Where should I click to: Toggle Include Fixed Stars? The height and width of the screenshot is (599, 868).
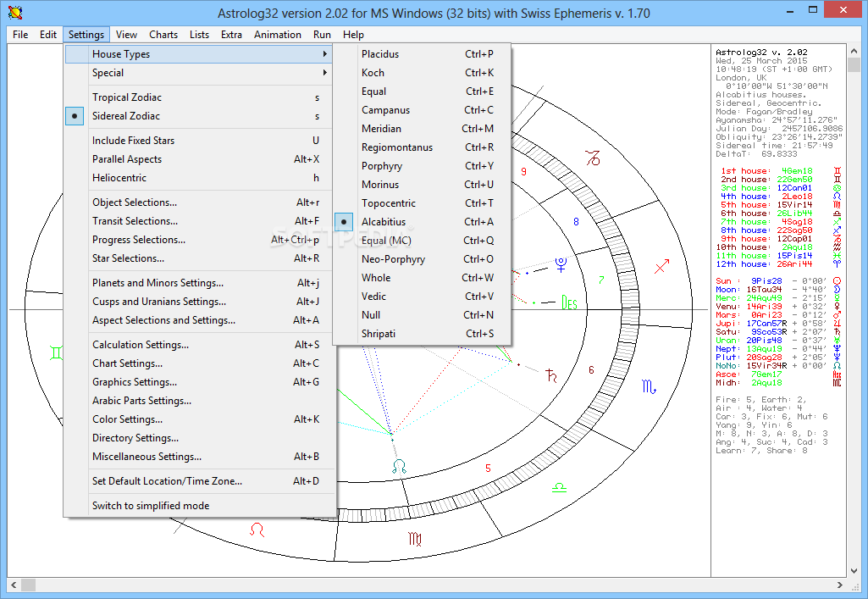(199, 141)
